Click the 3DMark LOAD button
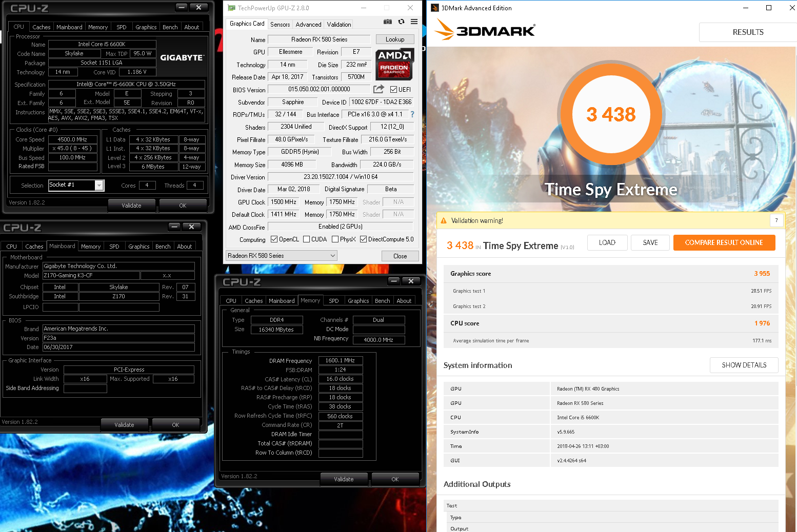Viewport: 797px width, 532px height. coord(607,242)
